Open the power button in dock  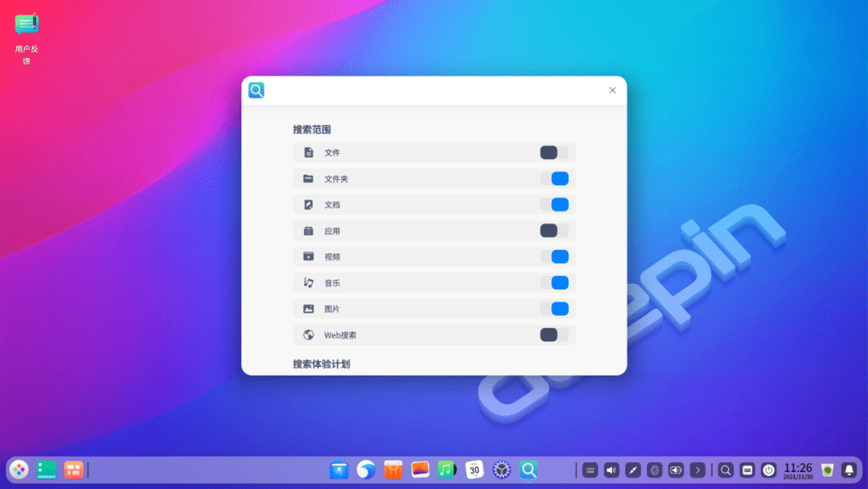coord(768,471)
